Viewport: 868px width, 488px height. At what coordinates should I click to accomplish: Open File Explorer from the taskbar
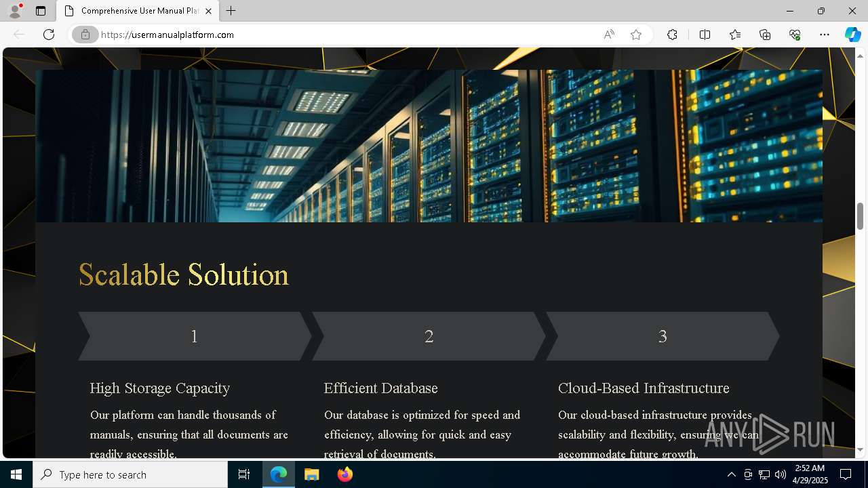coord(312,474)
